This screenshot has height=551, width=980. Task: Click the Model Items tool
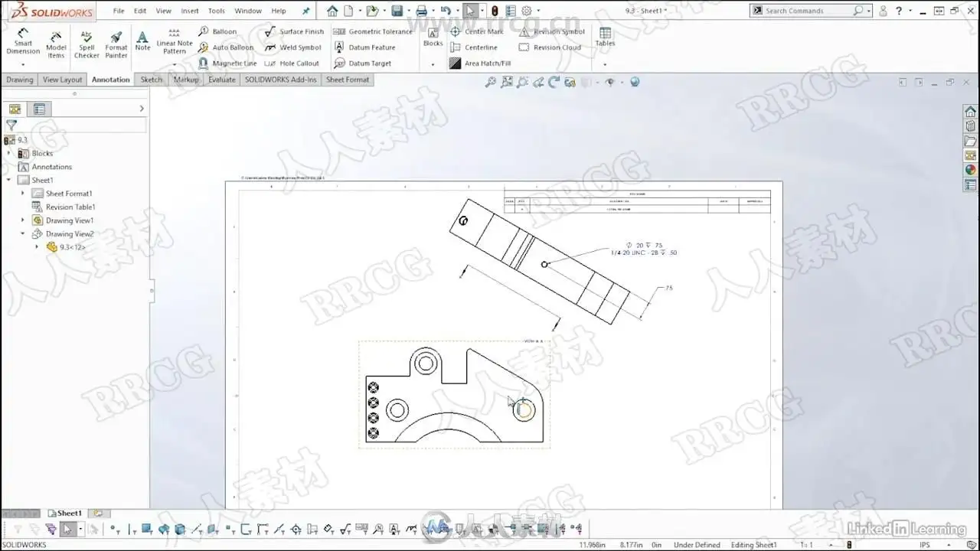coord(56,44)
